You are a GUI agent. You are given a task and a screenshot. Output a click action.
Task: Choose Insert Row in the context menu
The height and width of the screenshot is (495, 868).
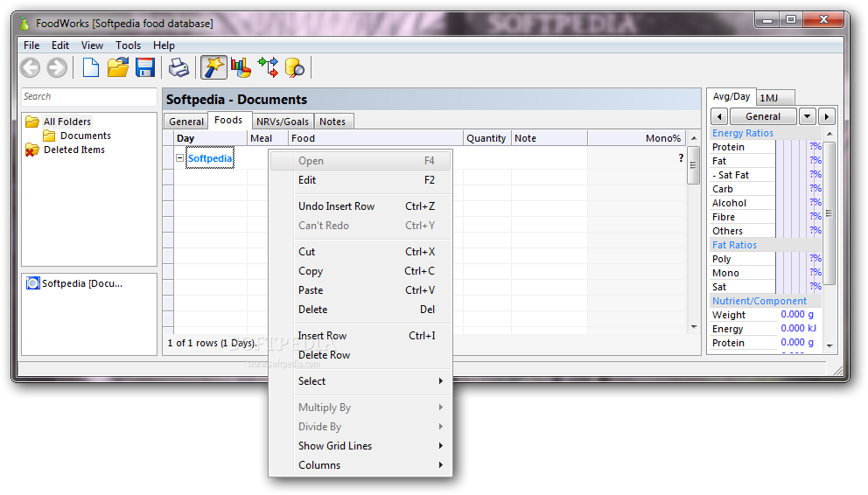(x=360, y=336)
